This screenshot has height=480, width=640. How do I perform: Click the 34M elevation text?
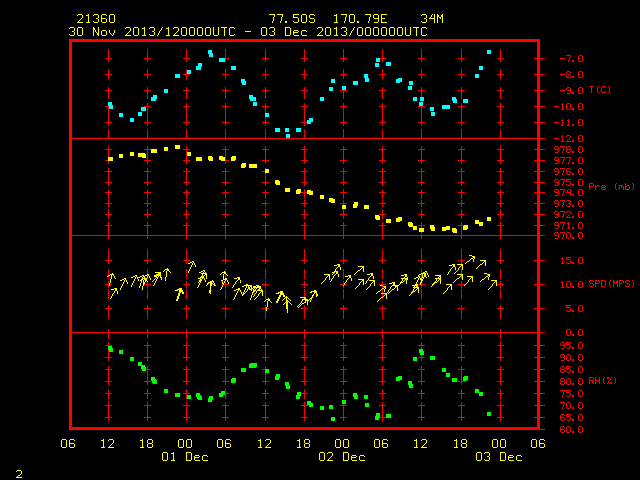[x=432, y=19]
